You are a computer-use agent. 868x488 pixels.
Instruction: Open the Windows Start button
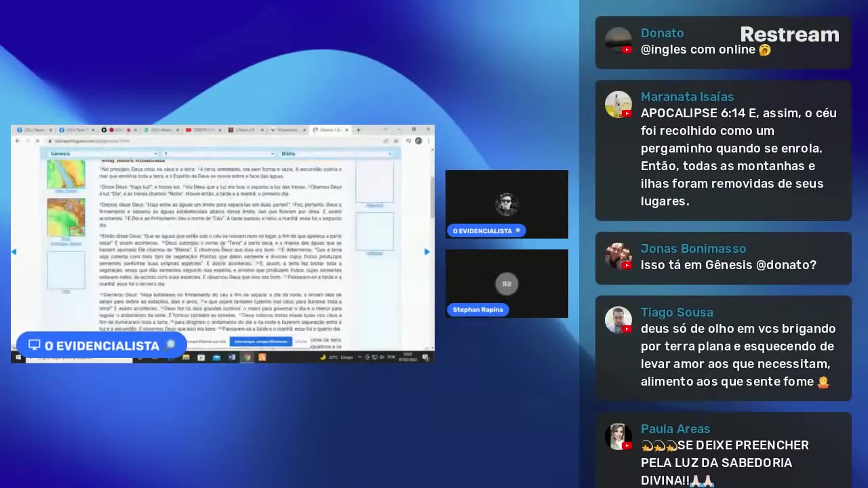click(x=18, y=357)
